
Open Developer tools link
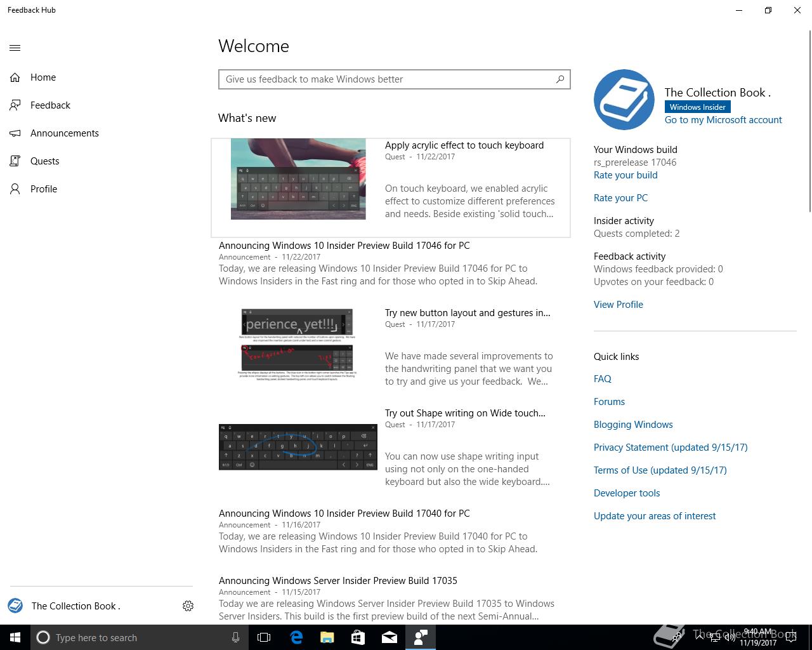point(627,493)
